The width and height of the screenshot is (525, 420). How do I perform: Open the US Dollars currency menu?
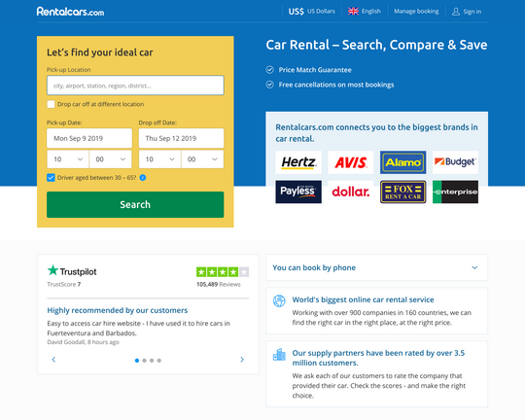tap(312, 12)
